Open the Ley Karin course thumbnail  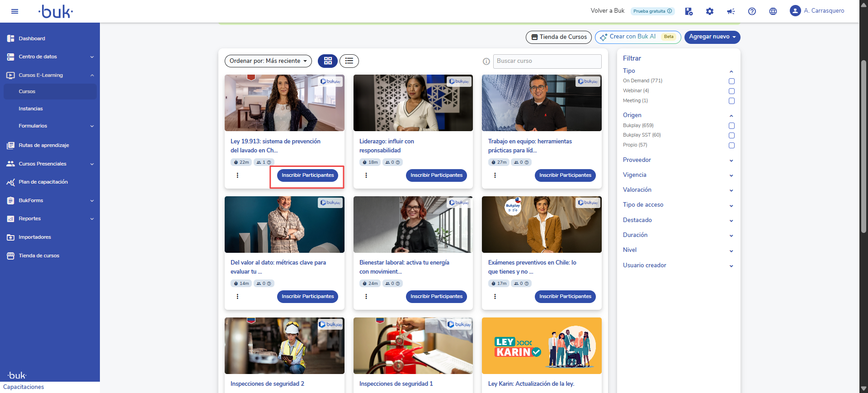coord(542,346)
